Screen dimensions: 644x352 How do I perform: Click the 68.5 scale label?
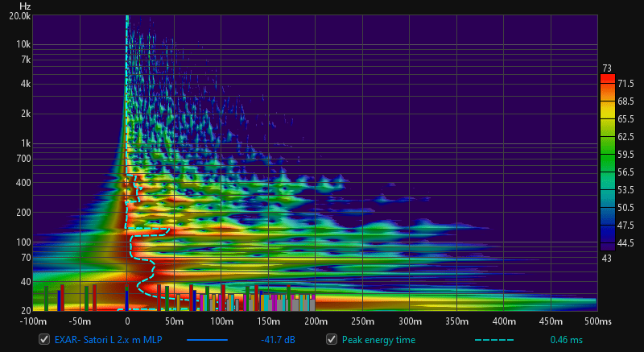click(x=626, y=101)
